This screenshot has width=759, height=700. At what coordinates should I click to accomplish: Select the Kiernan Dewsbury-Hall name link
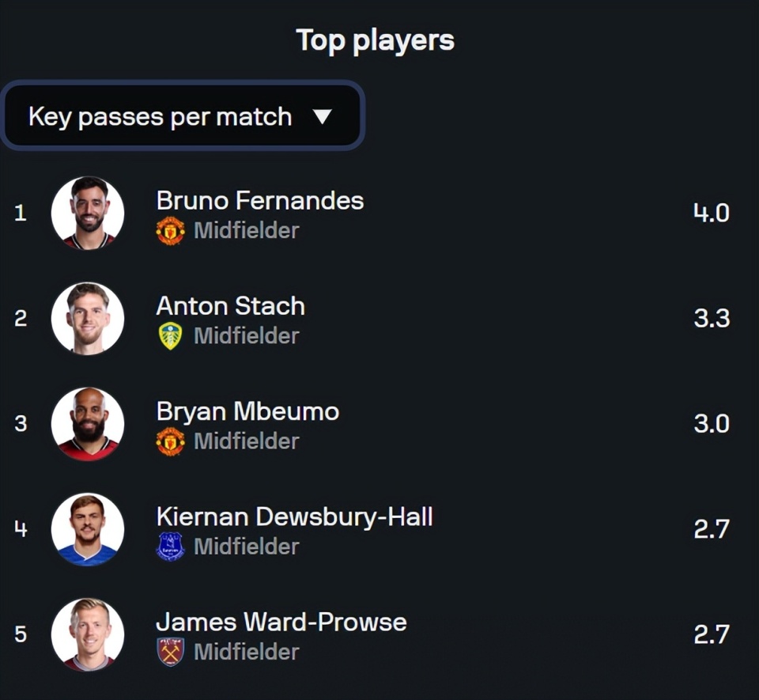tap(294, 516)
